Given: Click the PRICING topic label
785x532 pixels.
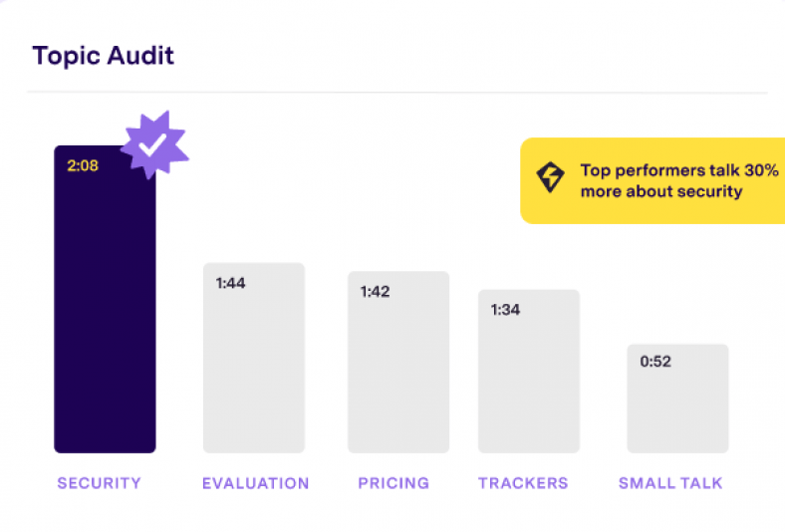Looking at the screenshot, I should tap(393, 483).
